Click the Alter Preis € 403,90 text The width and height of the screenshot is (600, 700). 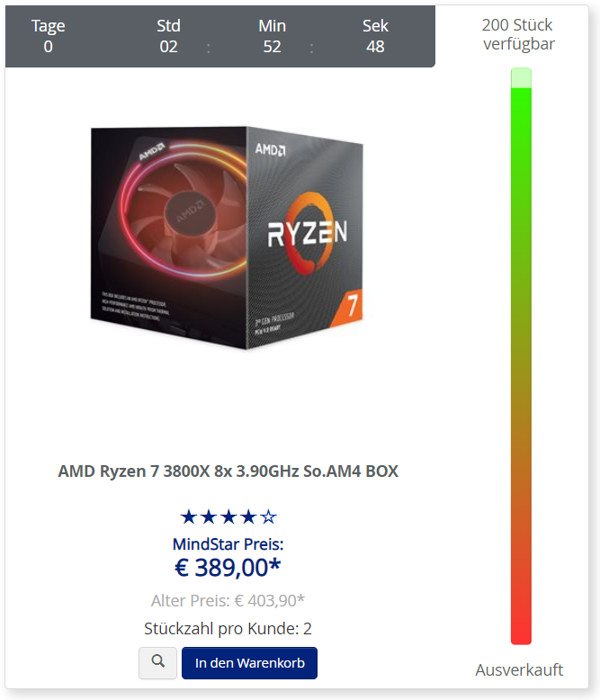point(228,600)
